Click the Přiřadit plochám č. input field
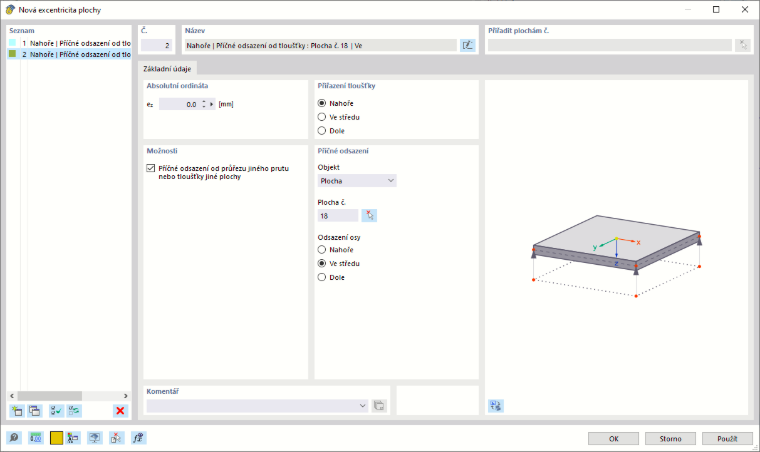The image size is (760, 452). pos(610,46)
